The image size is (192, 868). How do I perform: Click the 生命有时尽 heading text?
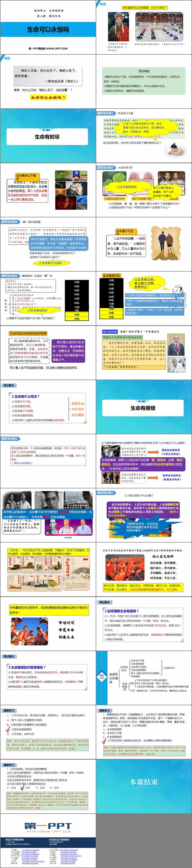tap(47, 137)
